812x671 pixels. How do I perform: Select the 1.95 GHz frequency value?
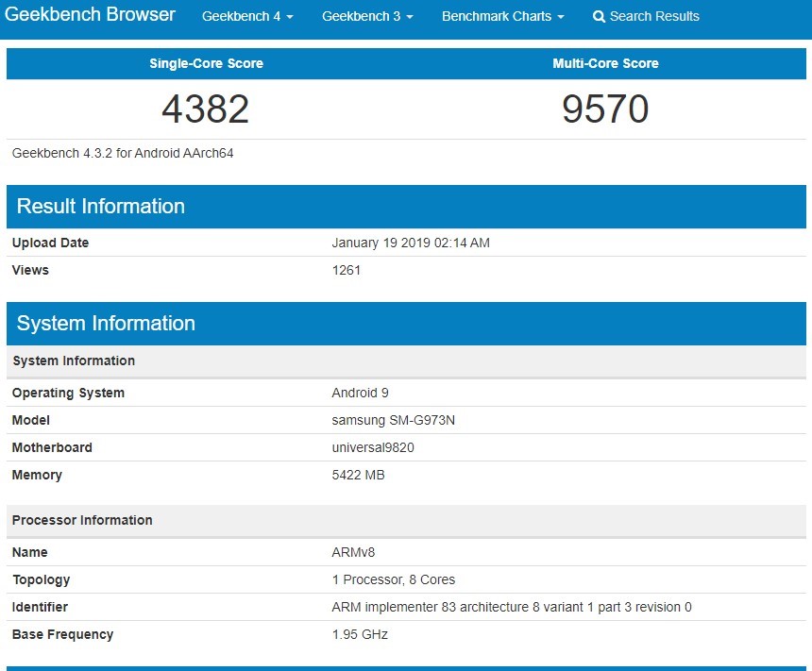pyautogui.click(x=360, y=634)
